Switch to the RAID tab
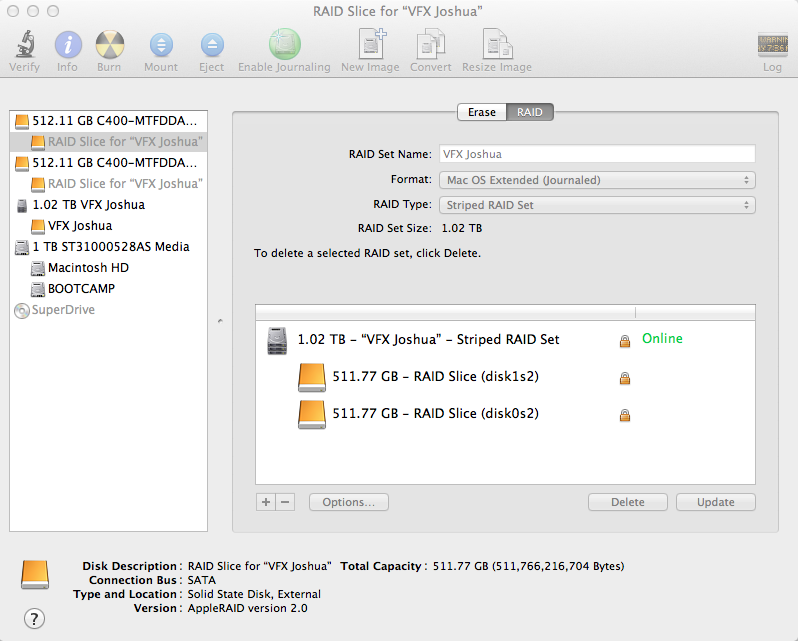This screenshot has height=641, width=798. (x=530, y=112)
